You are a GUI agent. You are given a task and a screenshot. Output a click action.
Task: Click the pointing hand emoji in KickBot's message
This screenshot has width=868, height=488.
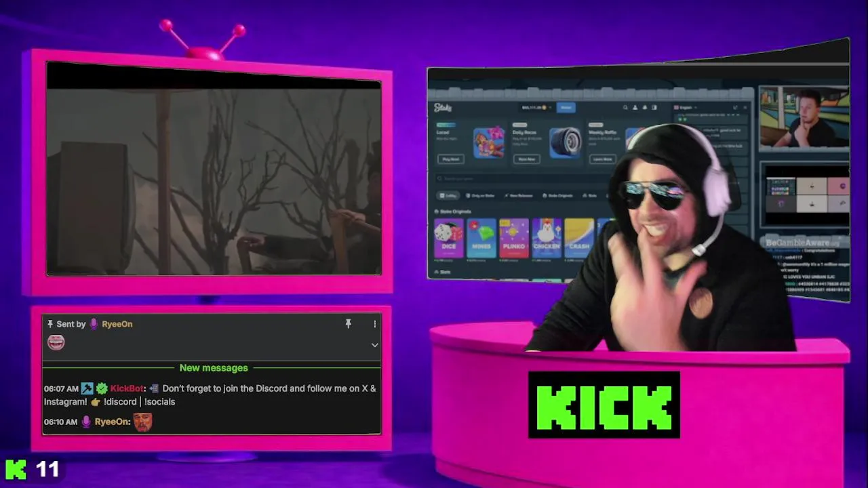(95, 402)
